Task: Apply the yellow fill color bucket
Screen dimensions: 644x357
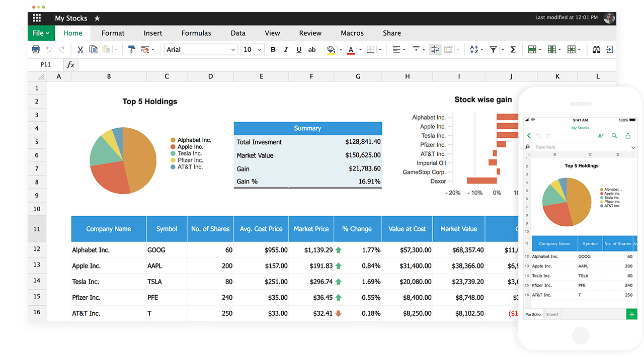Action: 331,49
